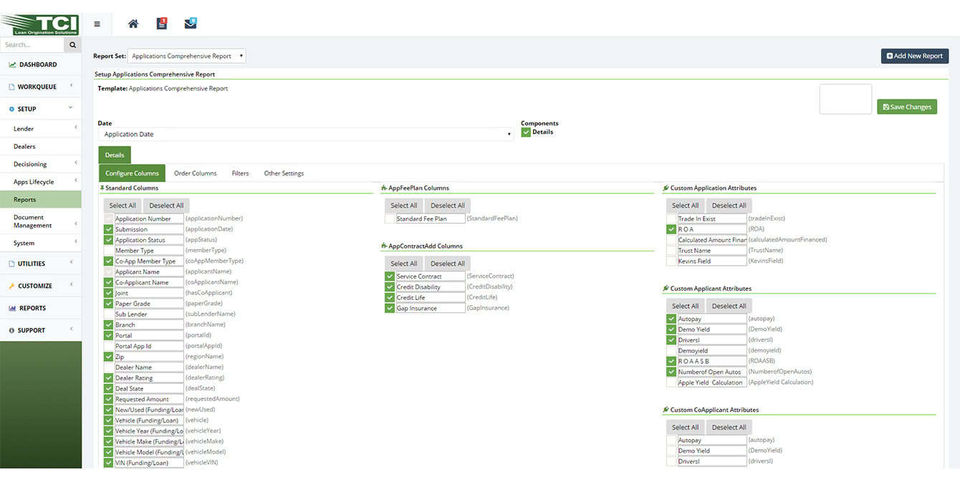Screen dimensions: 960x487
Task: Click the Setup gear icon in sidebar
Action: coord(12,109)
